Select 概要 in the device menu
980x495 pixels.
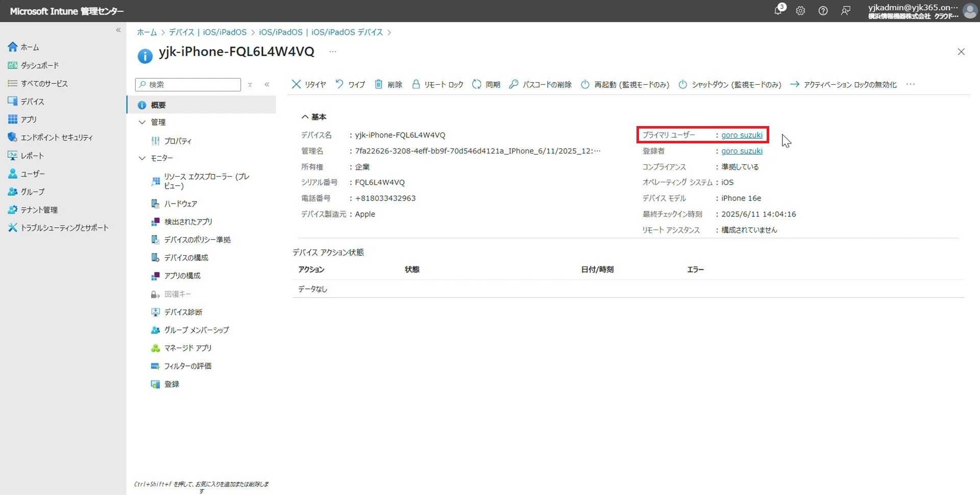click(x=202, y=105)
